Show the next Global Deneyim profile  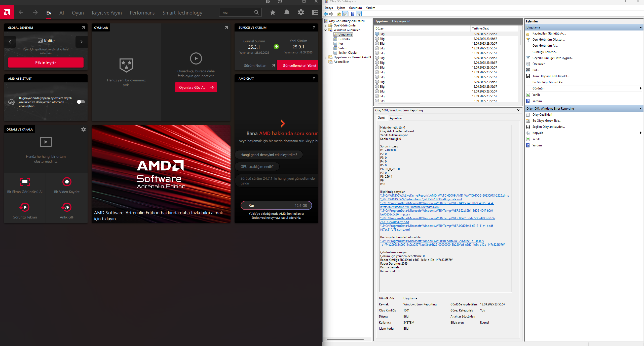[82, 42]
